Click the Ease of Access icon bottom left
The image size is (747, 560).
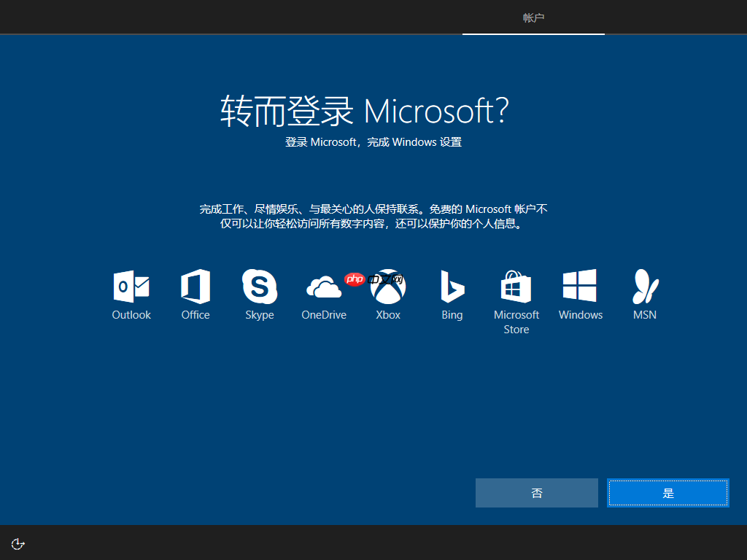click(x=18, y=543)
